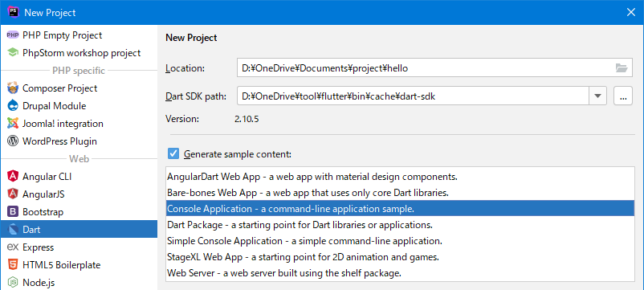Click the Node.js icon
This screenshot has width=644, height=290.
coord(13,283)
